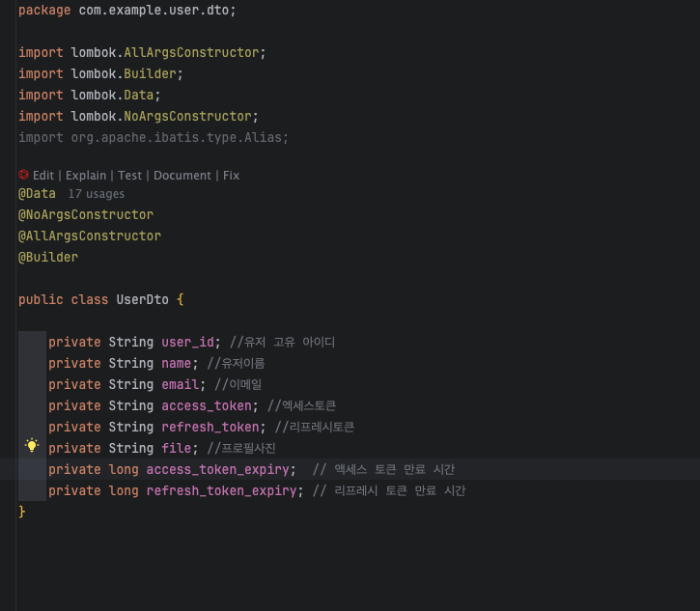This screenshot has height=611, width=700.
Task: Click the Fix code lens link
Action: [x=232, y=176]
